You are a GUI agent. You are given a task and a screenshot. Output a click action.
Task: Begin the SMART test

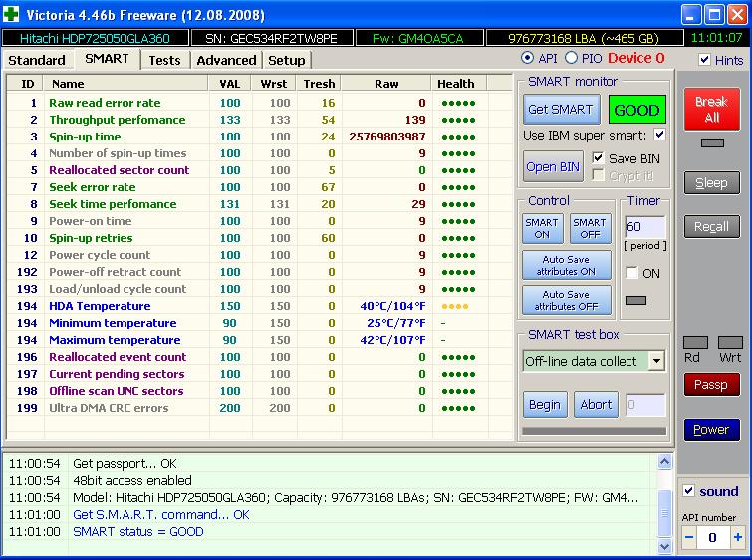pyautogui.click(x=545, y=404)
